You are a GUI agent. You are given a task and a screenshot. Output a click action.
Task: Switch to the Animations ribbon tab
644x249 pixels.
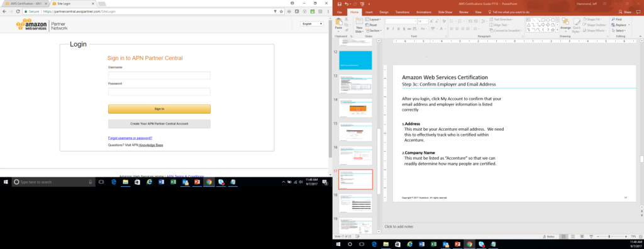click(x=423, y=13)
